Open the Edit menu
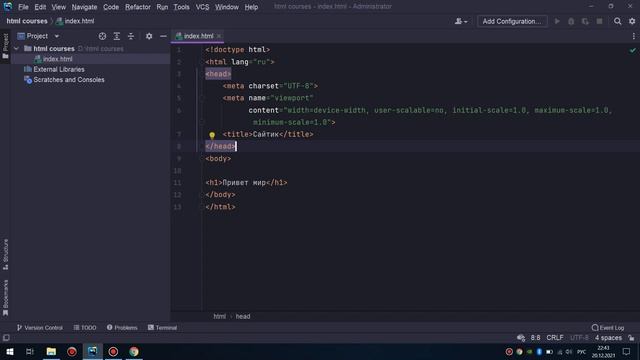 (x=40, y=7)
